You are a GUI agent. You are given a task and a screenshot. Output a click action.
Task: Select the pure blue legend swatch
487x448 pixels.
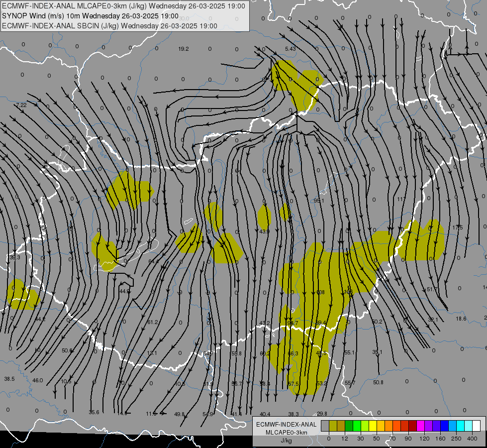[x=444, y=426]
